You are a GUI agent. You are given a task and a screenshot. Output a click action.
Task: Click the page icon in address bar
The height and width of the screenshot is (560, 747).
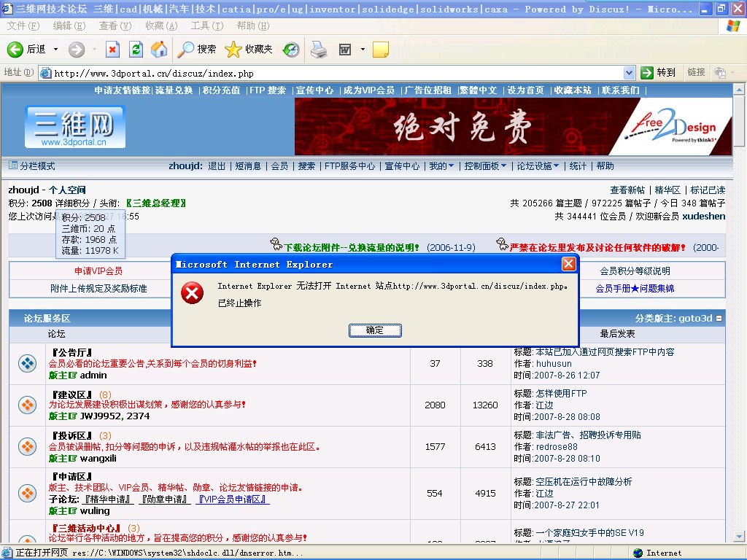[x=46, y=73]
